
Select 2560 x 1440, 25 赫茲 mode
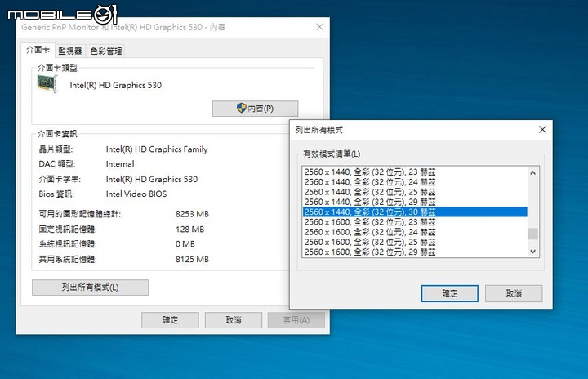click(415, 192)
